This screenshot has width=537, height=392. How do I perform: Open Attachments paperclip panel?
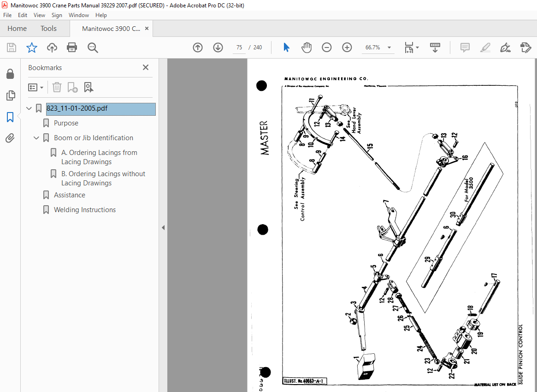click(10, 138)
